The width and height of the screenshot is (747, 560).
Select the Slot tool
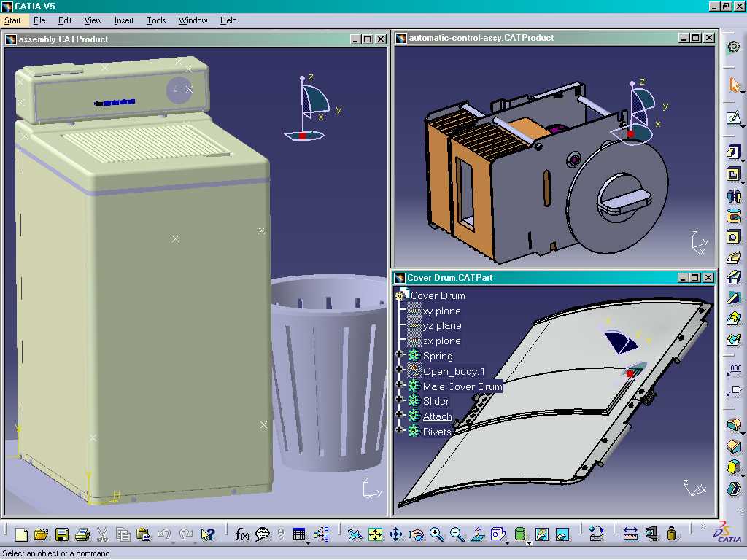pyautogui.click(x=734, y=277)
